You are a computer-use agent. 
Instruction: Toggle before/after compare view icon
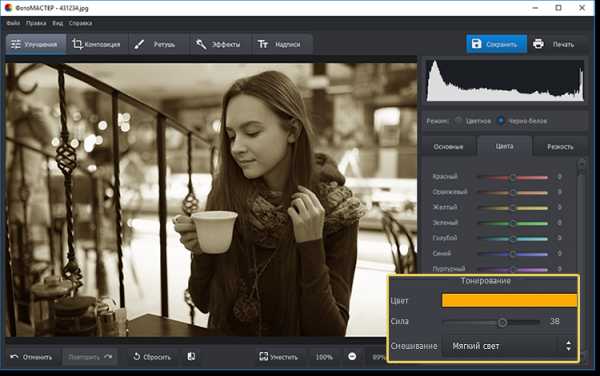click(191, 356)
